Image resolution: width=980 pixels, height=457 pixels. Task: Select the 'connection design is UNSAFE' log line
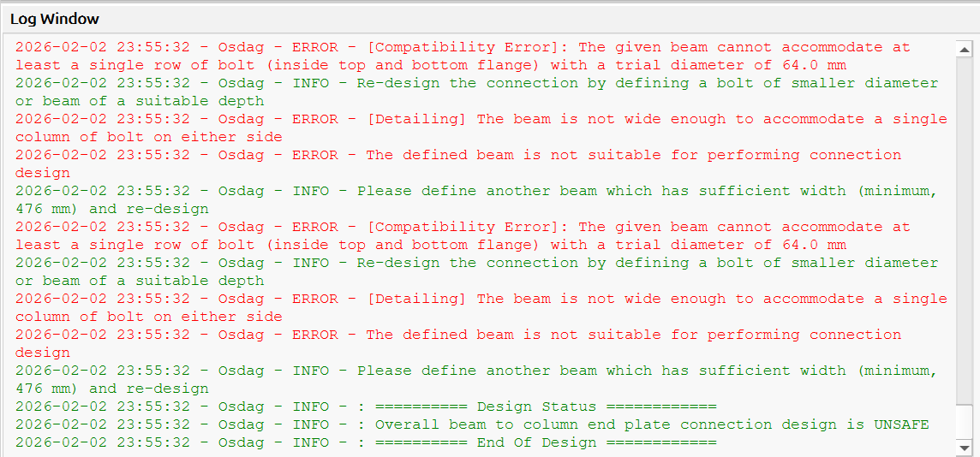(472, 424)
